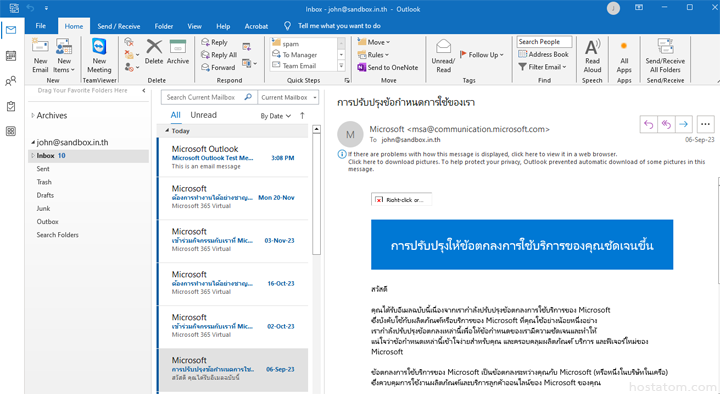Viewport: 720px width, 394px height.
Task: Click the Undo icon in title bar
Action: [30, 8]
